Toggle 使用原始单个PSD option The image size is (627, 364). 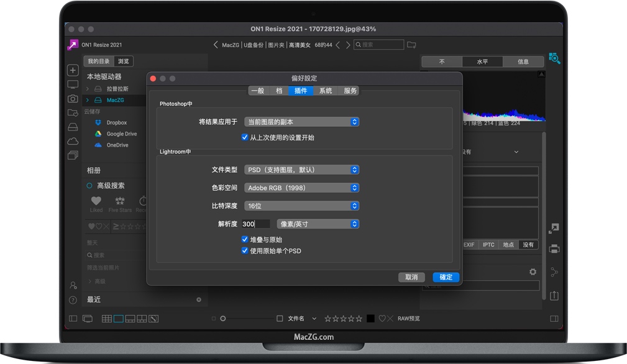click(x=245, y=250)
